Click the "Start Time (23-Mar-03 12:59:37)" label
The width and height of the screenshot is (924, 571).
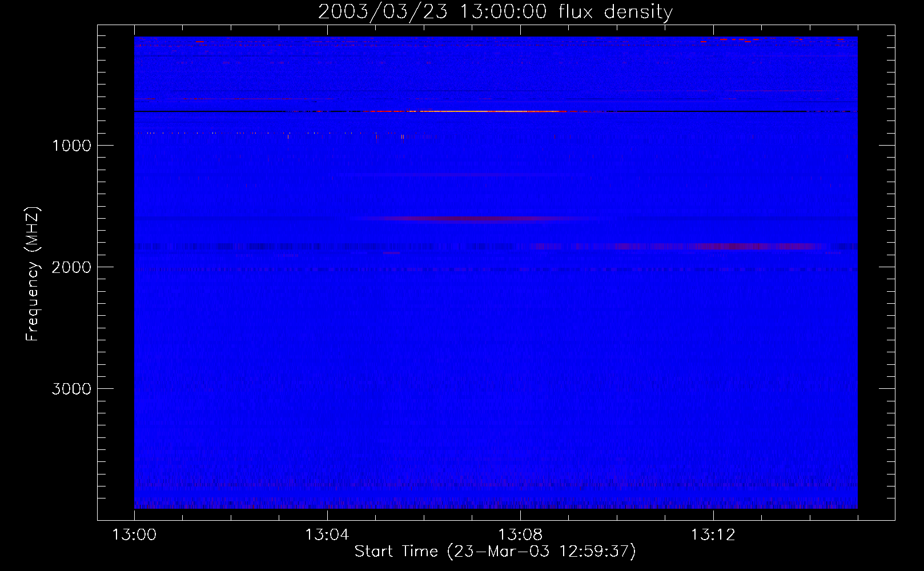click(495, 552)
